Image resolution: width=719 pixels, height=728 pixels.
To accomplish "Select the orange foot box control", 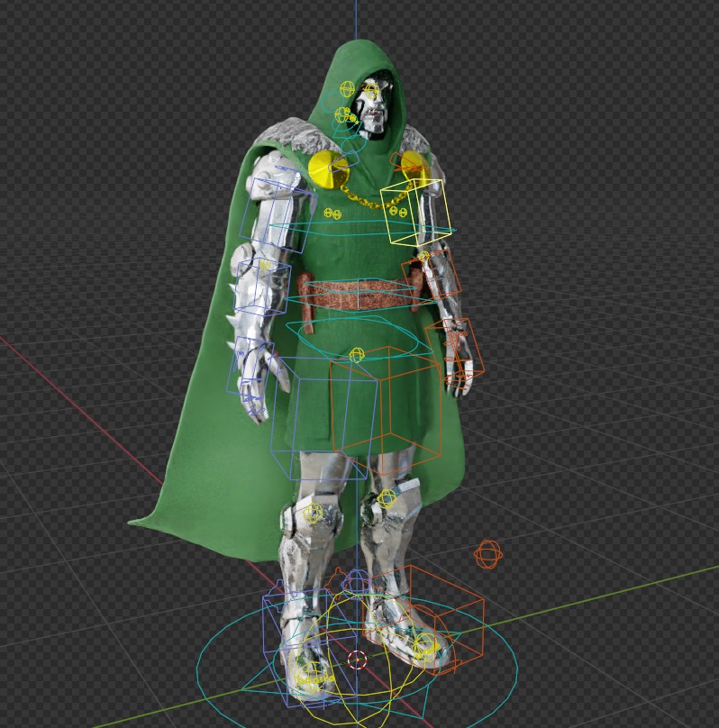I will (423, 619).
